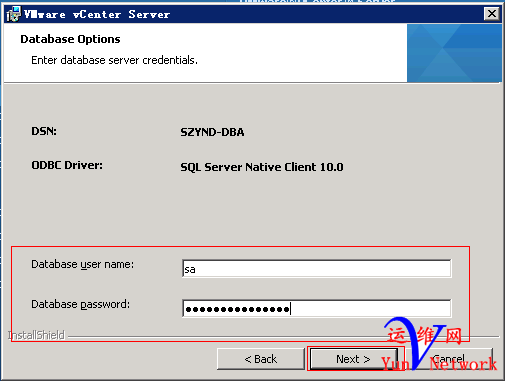Click the installer icon in the title bar
The image size is (505, 381).
[13, 14]
